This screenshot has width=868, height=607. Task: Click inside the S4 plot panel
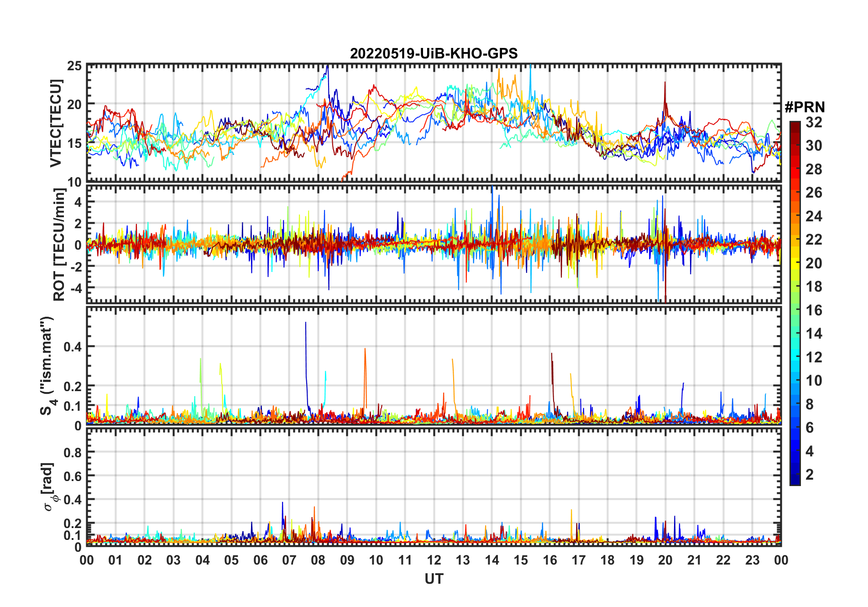pos(434,366)
